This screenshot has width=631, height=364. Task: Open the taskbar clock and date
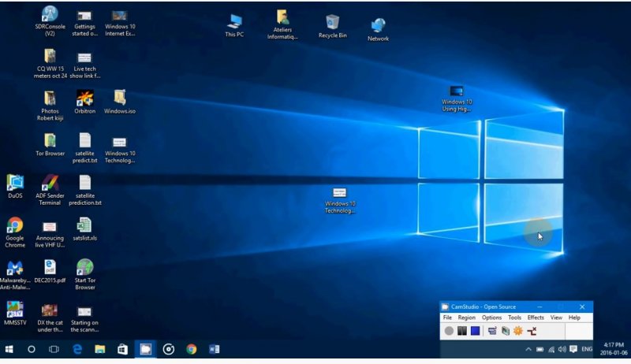click(612, 349)
